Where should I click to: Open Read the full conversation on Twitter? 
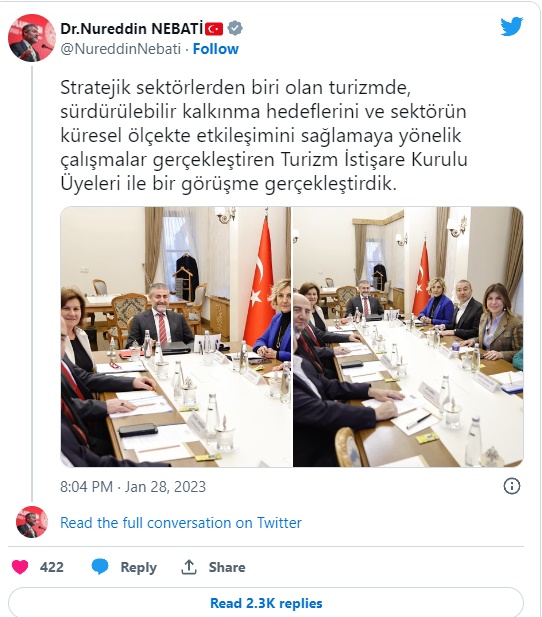point(181,523)
